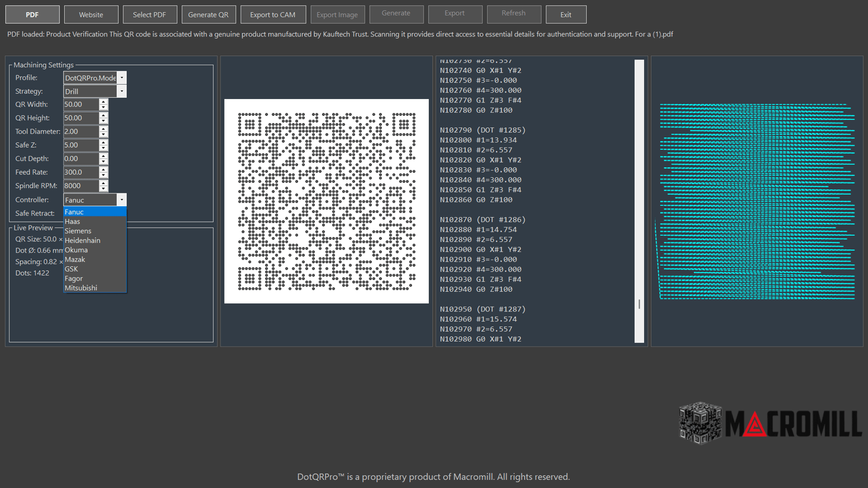
Task: Click the 'Dots: 1422' preview text
Action: coord(32,273)
